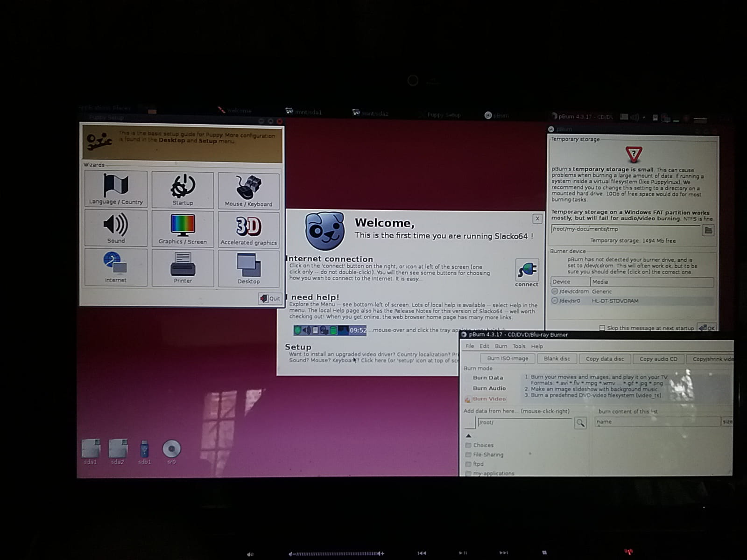The width and height of the screenshot is (747, 560).
Task: Close the Welcome dialog with X
Action: tap(537, 218)
